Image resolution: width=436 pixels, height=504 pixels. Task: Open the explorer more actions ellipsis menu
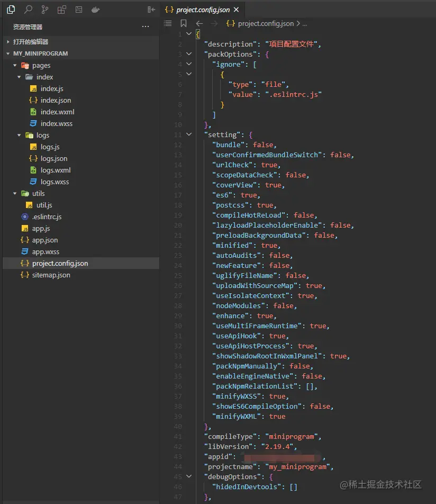click(146, 26)
